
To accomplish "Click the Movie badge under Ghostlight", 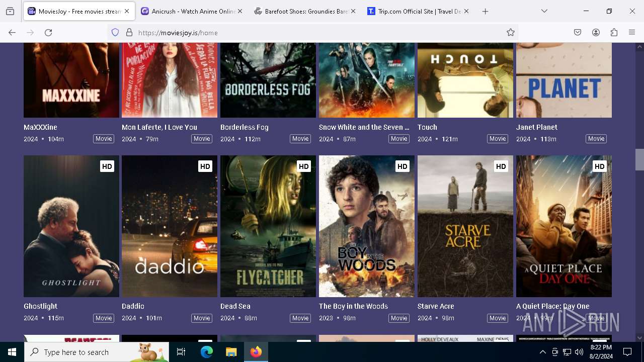I will [104, 318].
